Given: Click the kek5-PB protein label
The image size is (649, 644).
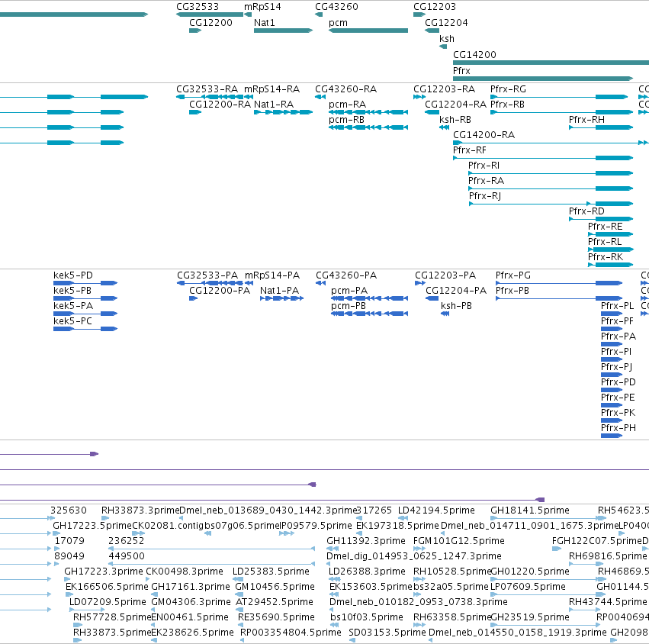Looking at the screenshot, I should click(72, 291).
